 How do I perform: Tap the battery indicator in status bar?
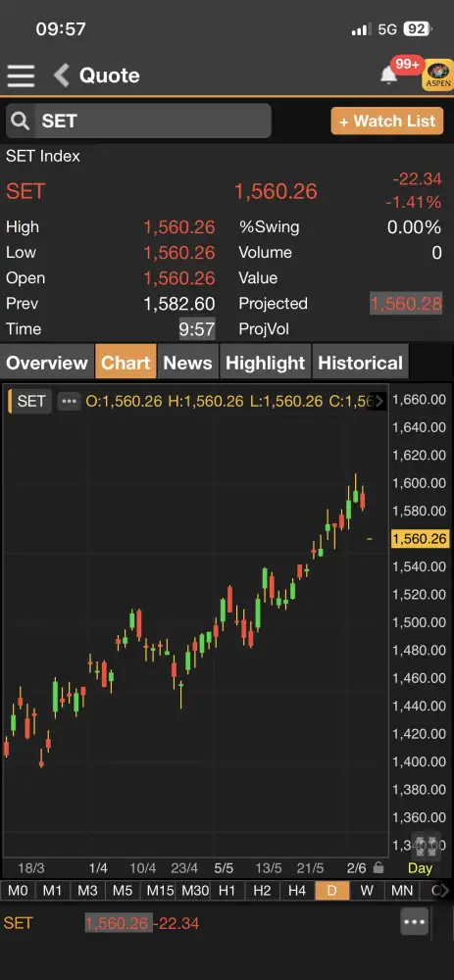(x=417, y=28)
